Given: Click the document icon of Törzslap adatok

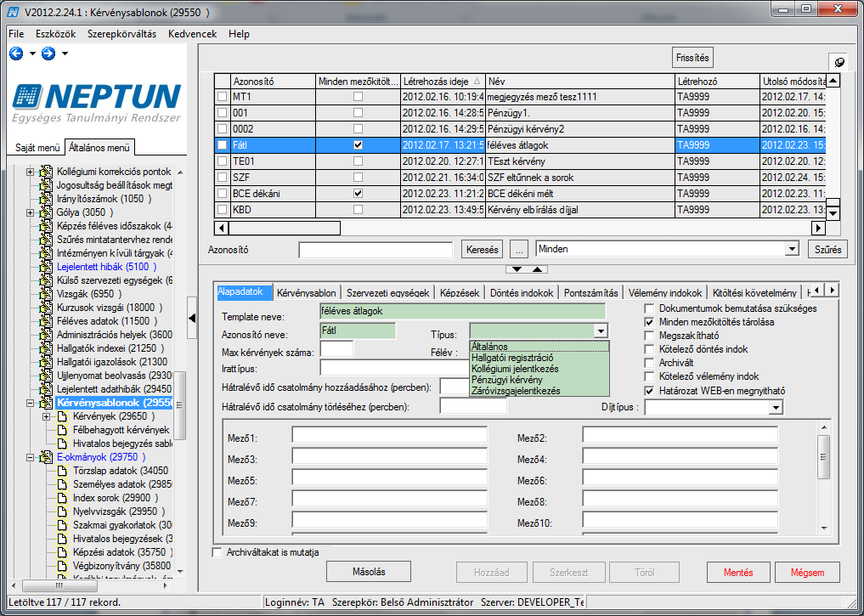Looking at the screenshot, I should click(62, 471).
